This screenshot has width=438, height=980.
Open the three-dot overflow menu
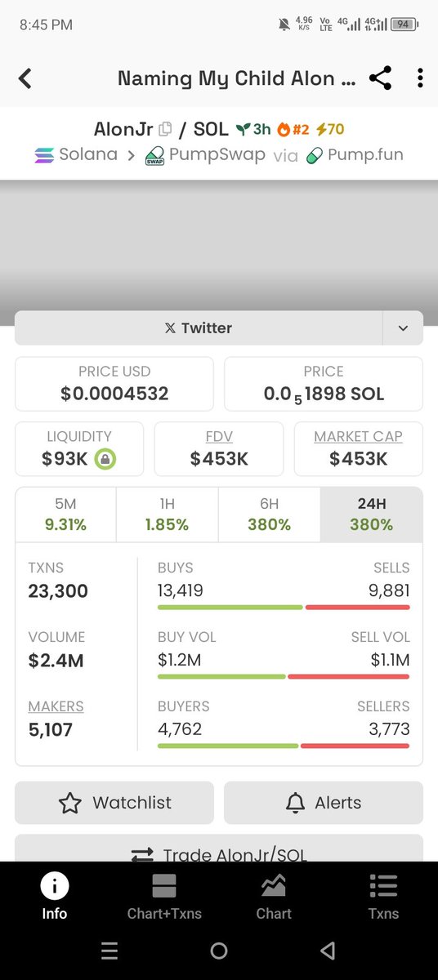(420, 78)
